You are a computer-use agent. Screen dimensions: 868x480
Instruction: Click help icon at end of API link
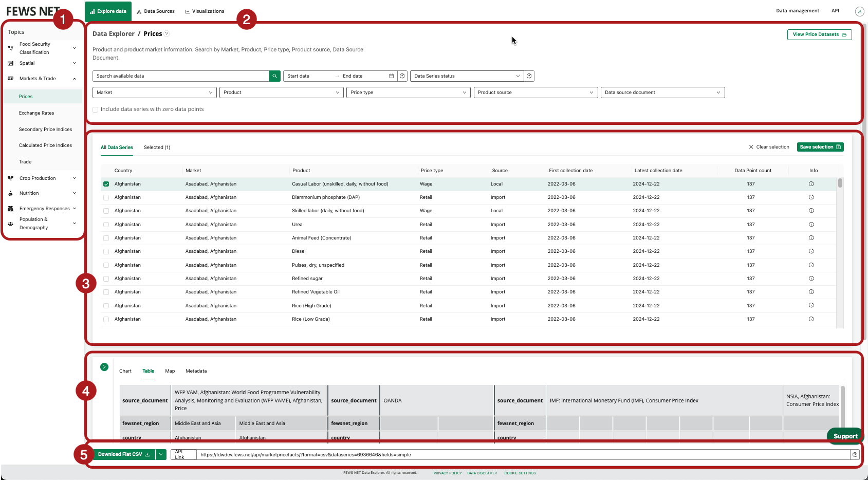click(855, 455)
